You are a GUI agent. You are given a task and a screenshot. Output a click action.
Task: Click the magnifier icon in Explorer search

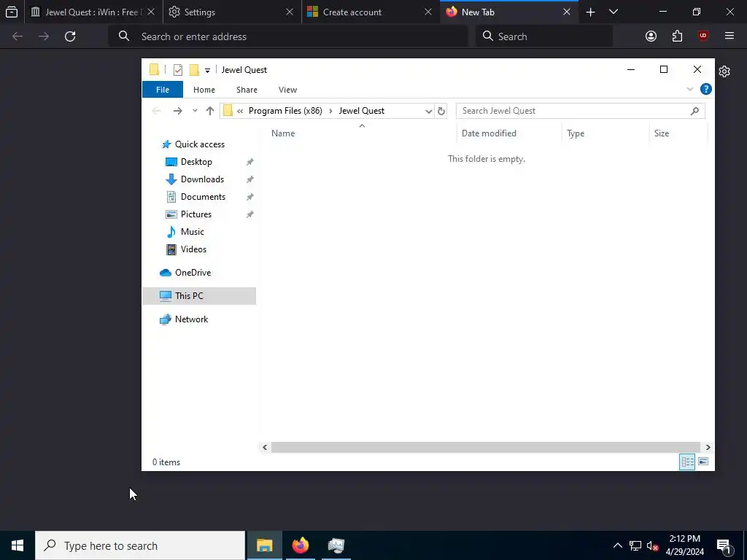[x=694, y=111]
